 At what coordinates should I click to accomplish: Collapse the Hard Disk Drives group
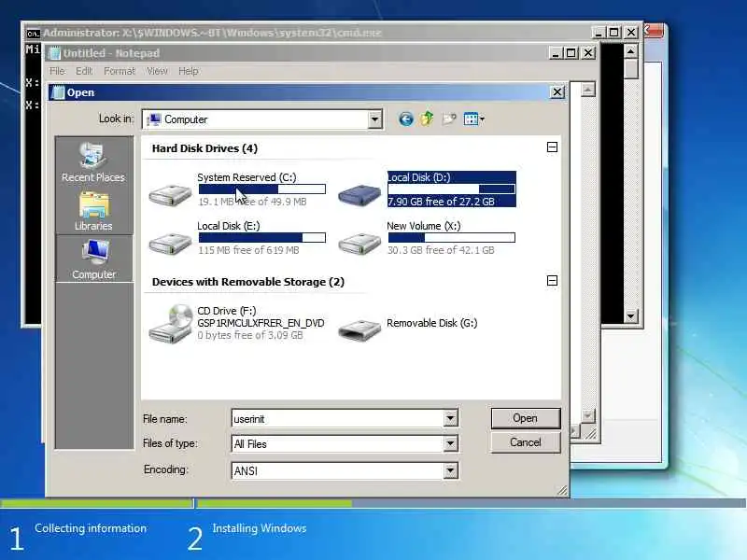[x=552, y=147]
